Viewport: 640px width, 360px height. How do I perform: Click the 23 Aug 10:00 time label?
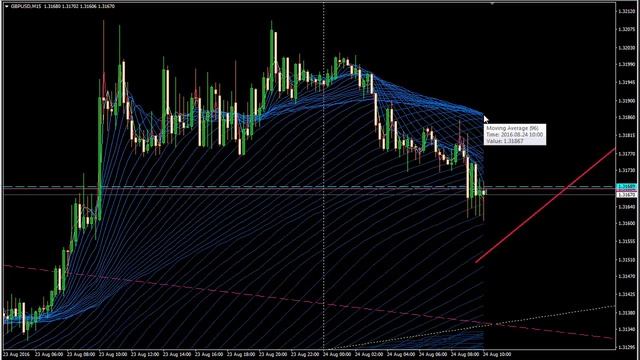pos(113,354)
